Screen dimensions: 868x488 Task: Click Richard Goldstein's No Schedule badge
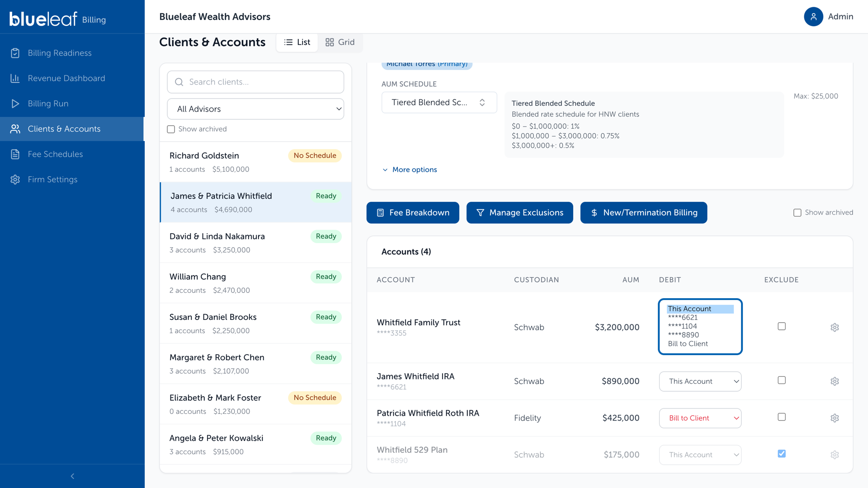coord(315,155)
